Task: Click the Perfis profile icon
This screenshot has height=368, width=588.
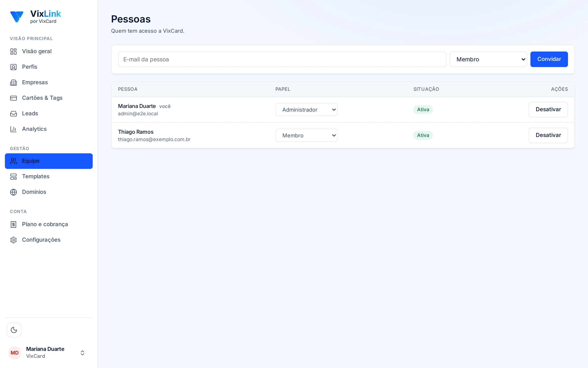Action: pyautogui.click(x=13, y=67)
